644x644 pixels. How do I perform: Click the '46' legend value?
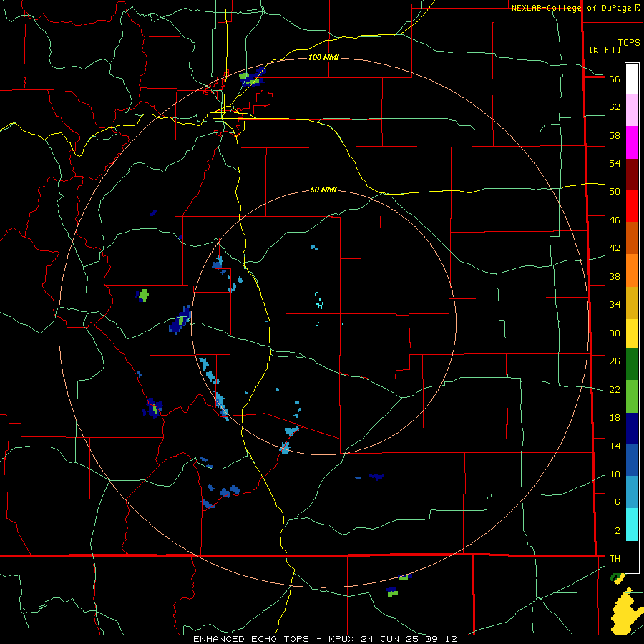point(615,220)
